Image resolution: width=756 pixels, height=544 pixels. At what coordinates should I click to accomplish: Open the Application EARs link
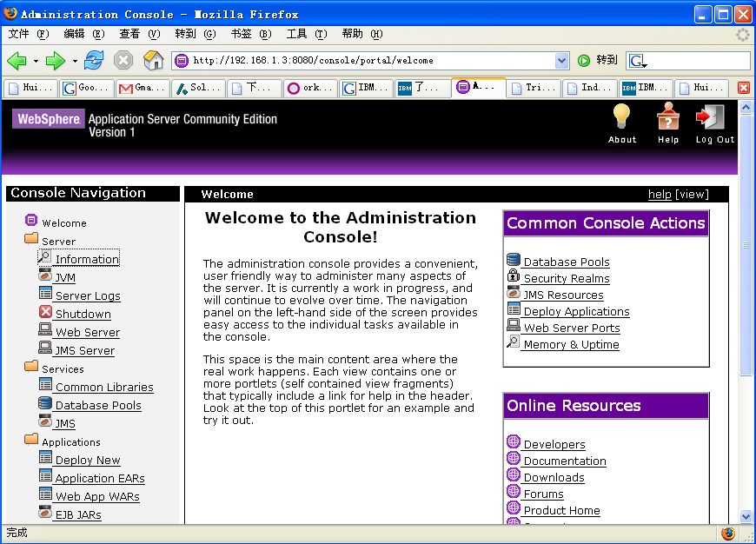click(100, 478)
